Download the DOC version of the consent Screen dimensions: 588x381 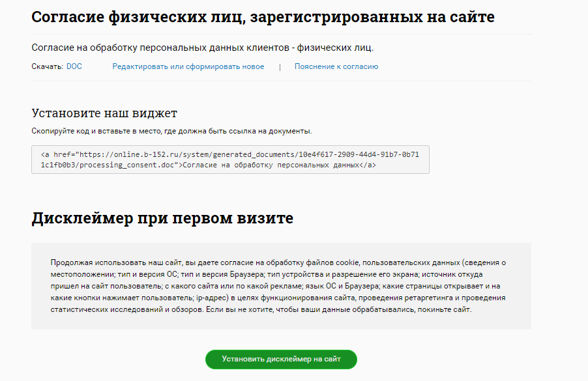pyautogui.click(x=74, y=66)
